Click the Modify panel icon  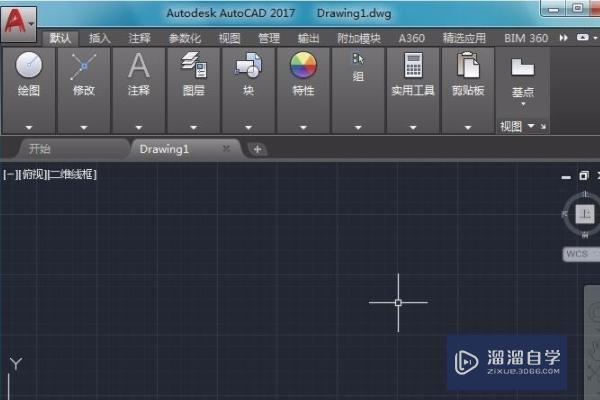[x=83, y=66]
